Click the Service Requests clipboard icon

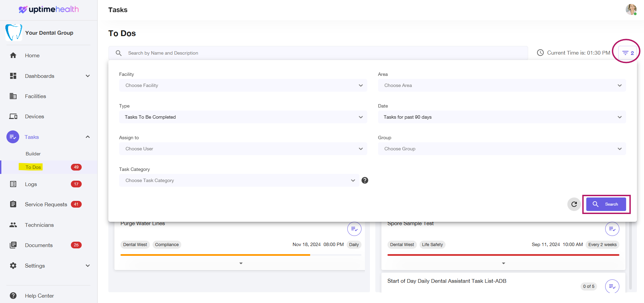pos(13,204)
